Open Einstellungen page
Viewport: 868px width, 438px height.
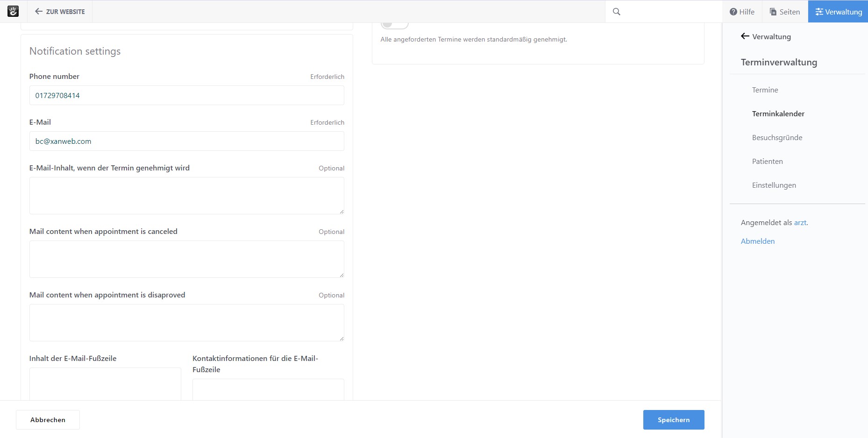point(774,185)
